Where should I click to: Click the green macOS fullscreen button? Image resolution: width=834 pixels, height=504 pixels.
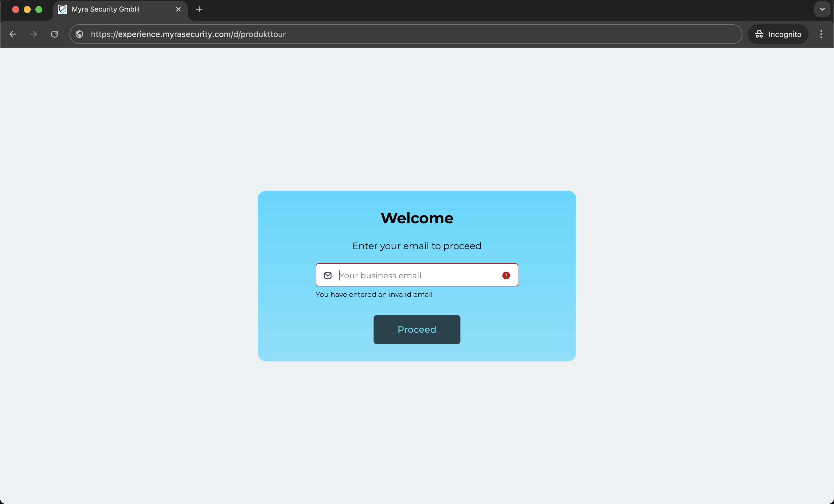pos(39,10)
